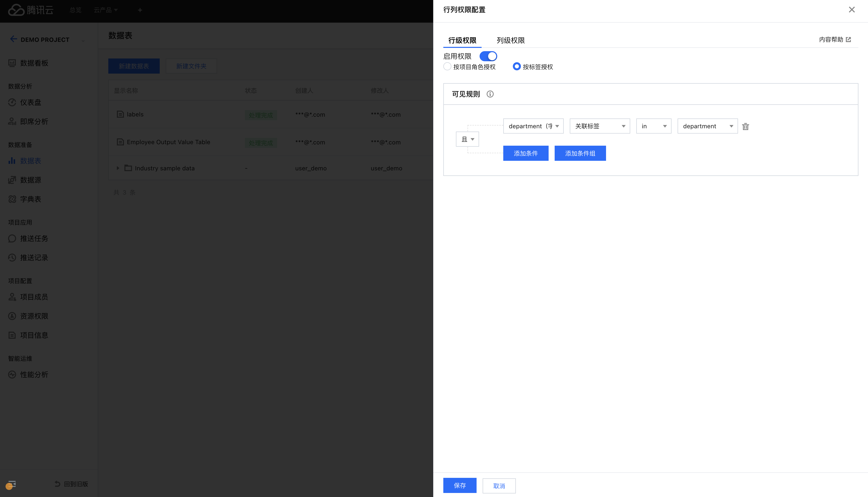Image resolution: width=868 pixels, height=497 pixels.
Task: Open 资源权限 in the sidebar
Action: coord(34,316)
